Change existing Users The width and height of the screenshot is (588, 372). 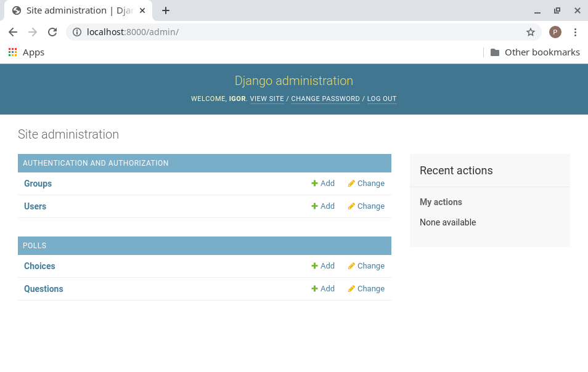(x=366, y=206)
